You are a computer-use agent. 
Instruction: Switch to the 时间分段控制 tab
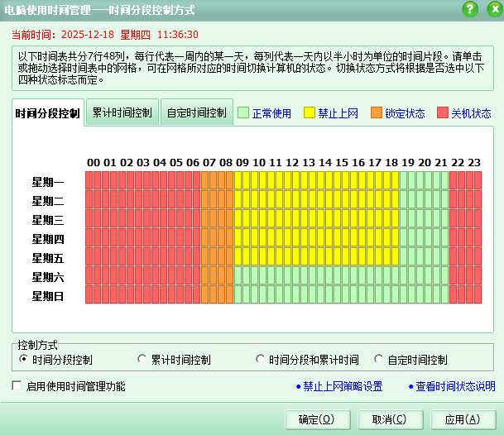pos(49,114)
